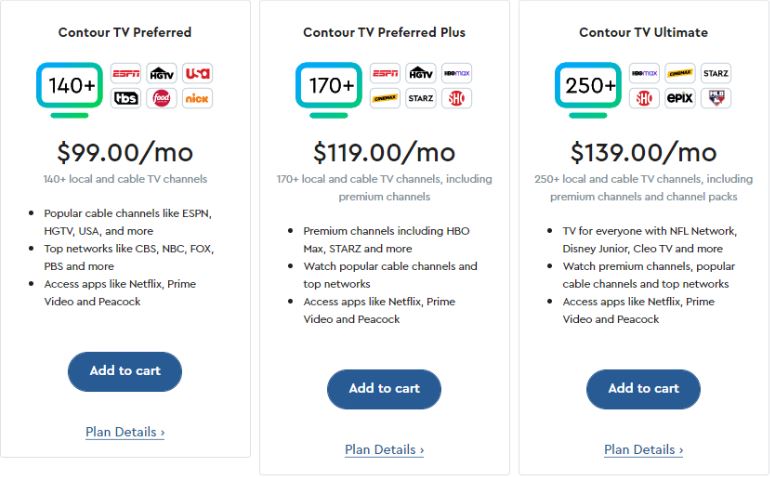The height and width of the screenshot is (477, 770).
Task: Click the 140+ channels TV icon
Action: tap(70, 86)
